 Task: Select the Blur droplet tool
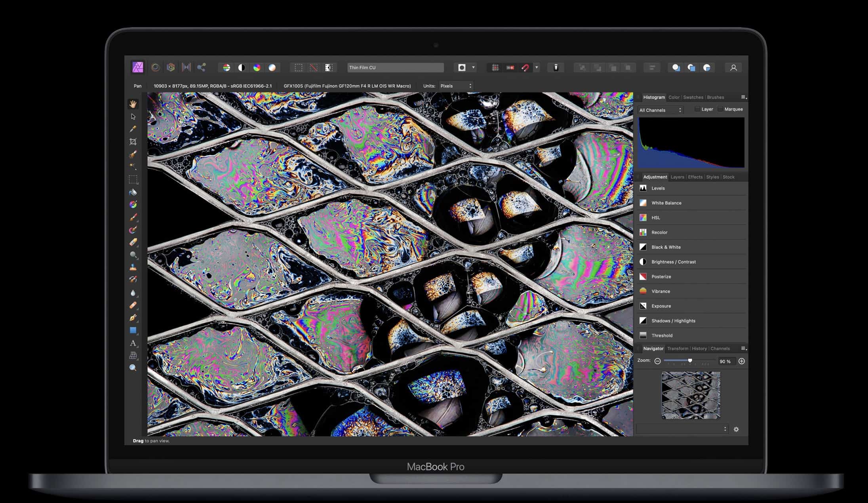pos(133,293)
